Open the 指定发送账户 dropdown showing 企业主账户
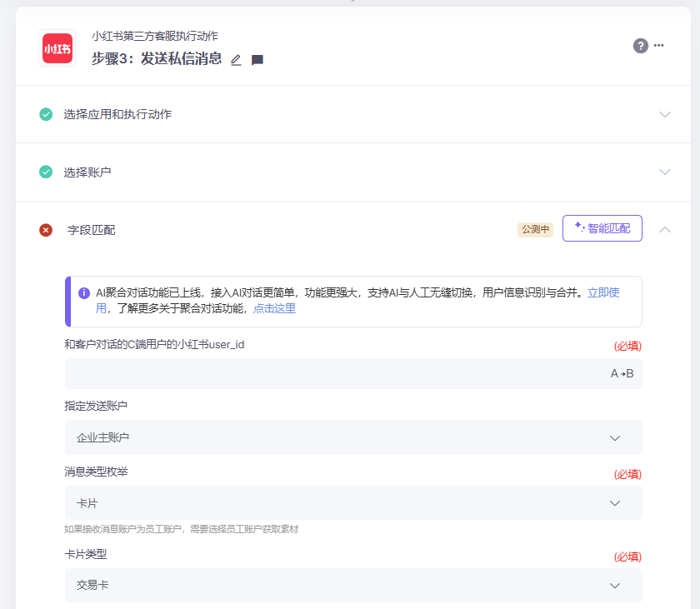Viewport: 700px width, 609px height. [353, 437]
